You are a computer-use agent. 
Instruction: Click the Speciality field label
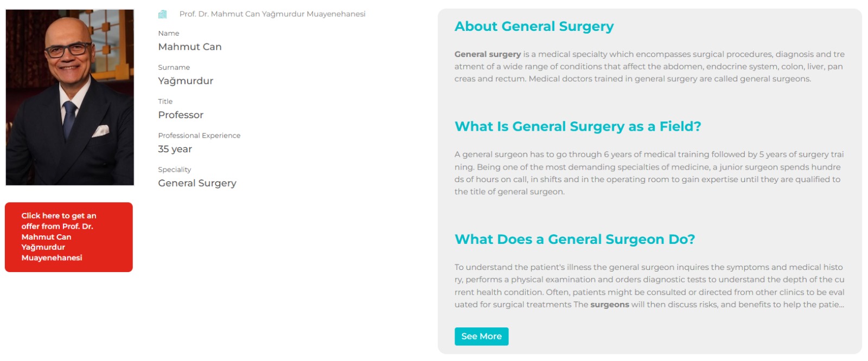point(174,170)
